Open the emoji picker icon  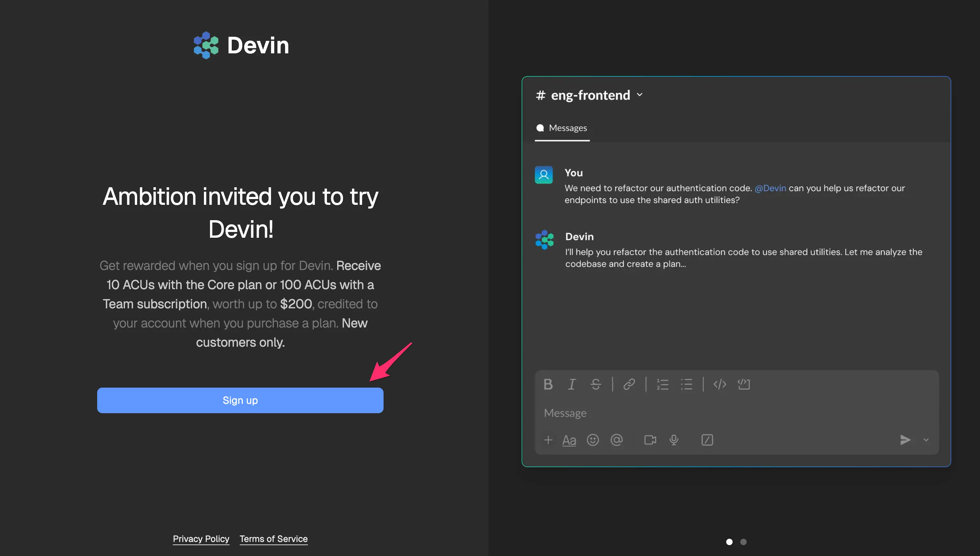pos(593,440)
